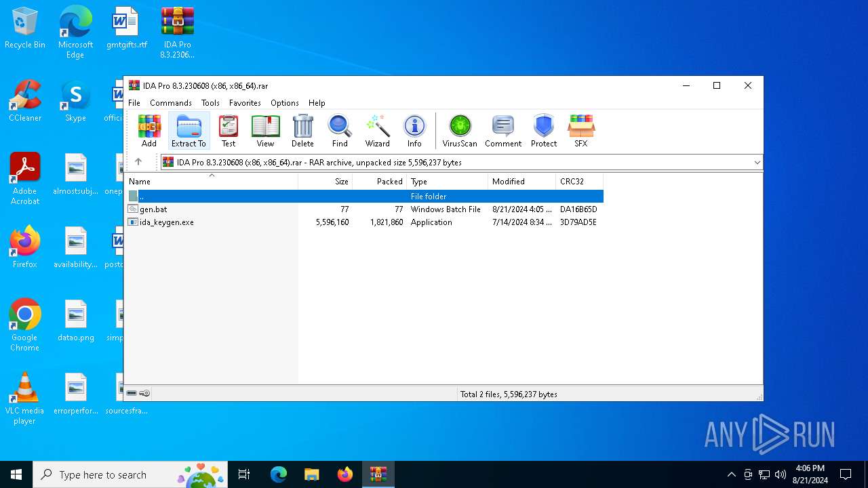Click the Add toolbar icon

point(149,131)
